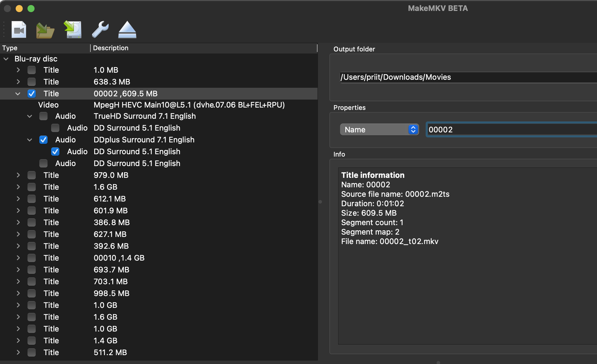
Task: Click the Description column header
Action: [x=204, y=48]
